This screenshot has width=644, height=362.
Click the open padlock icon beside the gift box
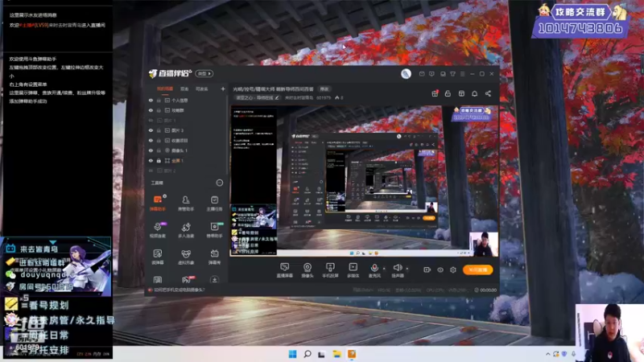pos(448,93)
